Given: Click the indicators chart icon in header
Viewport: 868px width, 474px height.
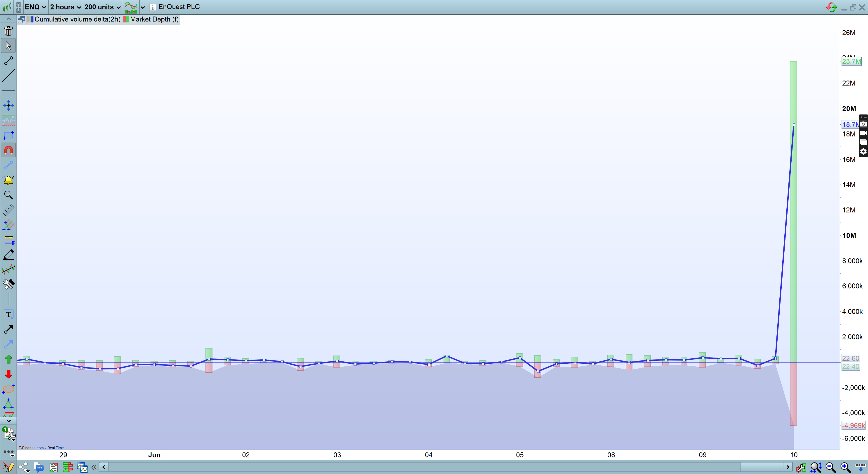Looking at the screenshot, I should 131,7.
